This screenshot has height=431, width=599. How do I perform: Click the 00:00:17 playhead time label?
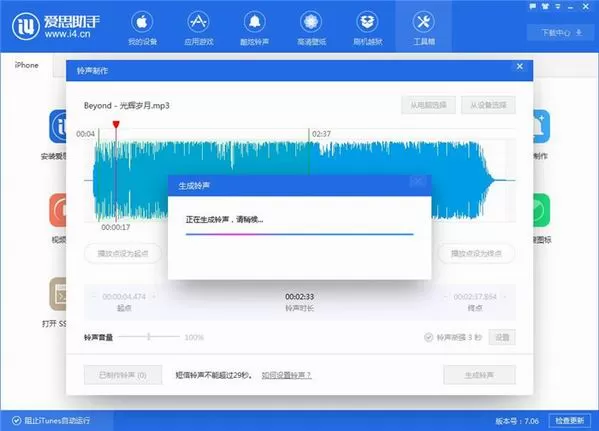click(115, 227)
